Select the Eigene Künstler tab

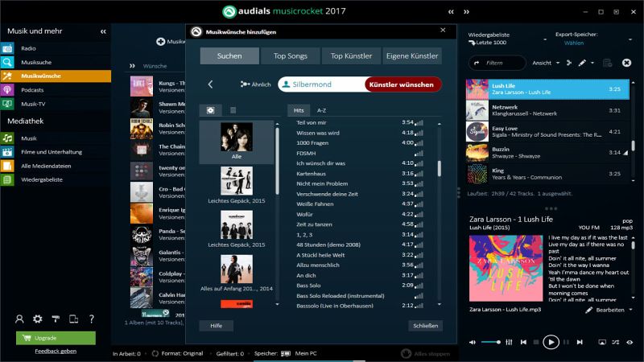point(412,56)
